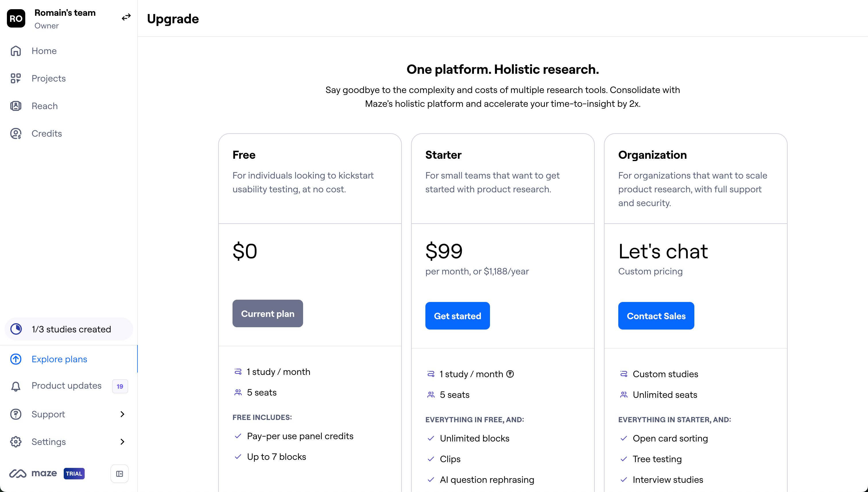Open the Credits page
Image resolution: width=868 pixels, height=492 pixels.
(x=69, y=133)
